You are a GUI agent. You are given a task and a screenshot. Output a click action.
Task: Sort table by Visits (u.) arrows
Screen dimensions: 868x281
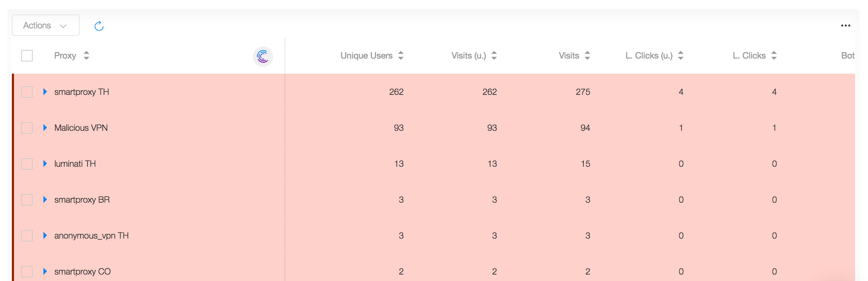[494, 56]
